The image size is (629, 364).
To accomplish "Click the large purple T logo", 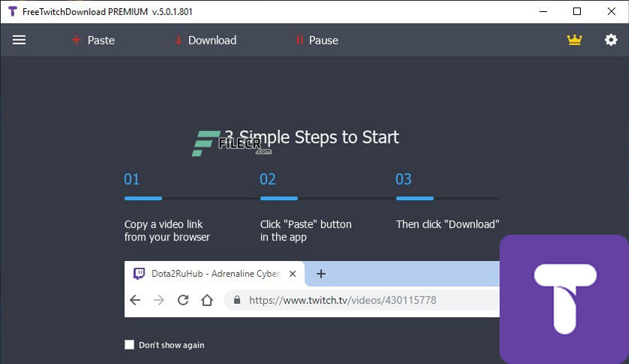I will click(x=564, y=299).
